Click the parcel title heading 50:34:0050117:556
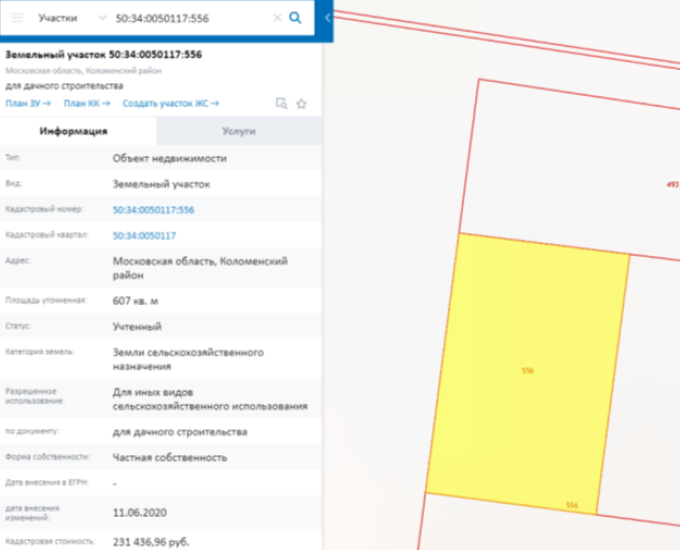 click(103, 54)
